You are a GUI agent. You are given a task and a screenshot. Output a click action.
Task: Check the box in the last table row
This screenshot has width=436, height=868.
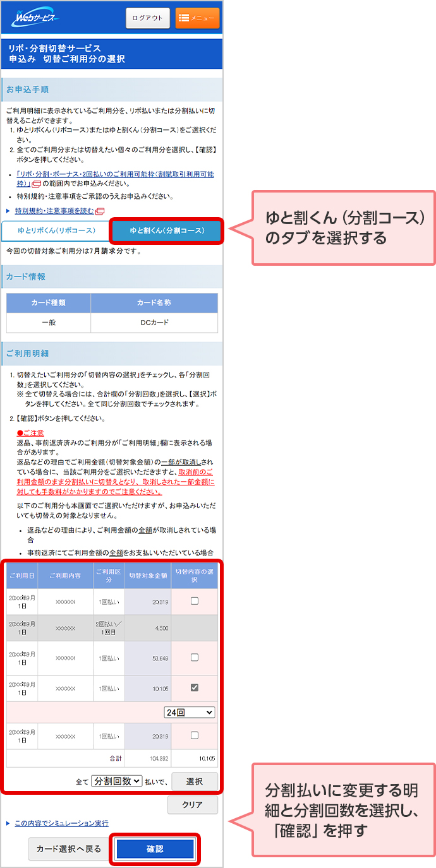coord(194,735)
